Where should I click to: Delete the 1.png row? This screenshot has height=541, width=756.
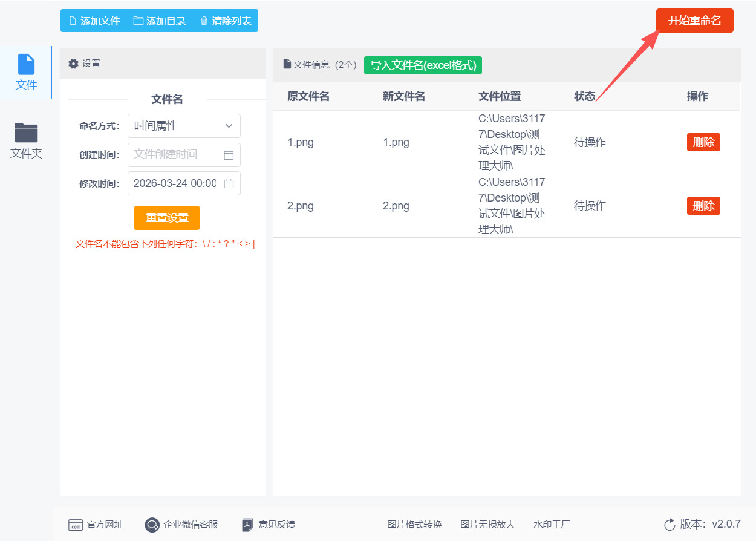pyautogui.click(x=703, y=142)
